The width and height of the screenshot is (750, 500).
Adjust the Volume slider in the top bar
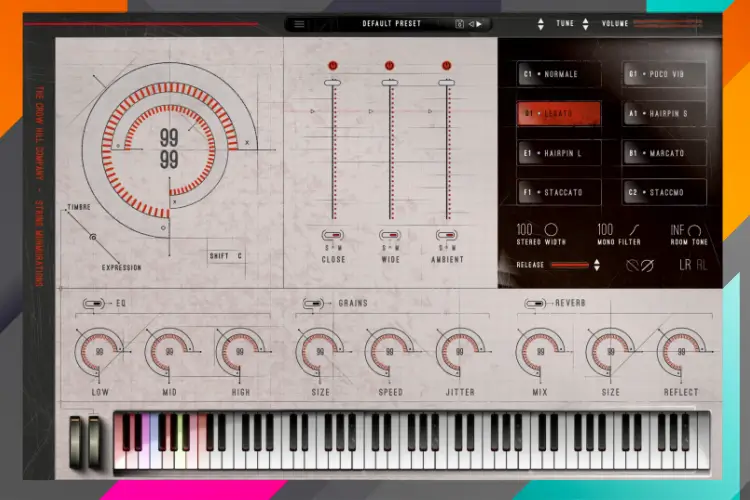click(x=667, y=23)
